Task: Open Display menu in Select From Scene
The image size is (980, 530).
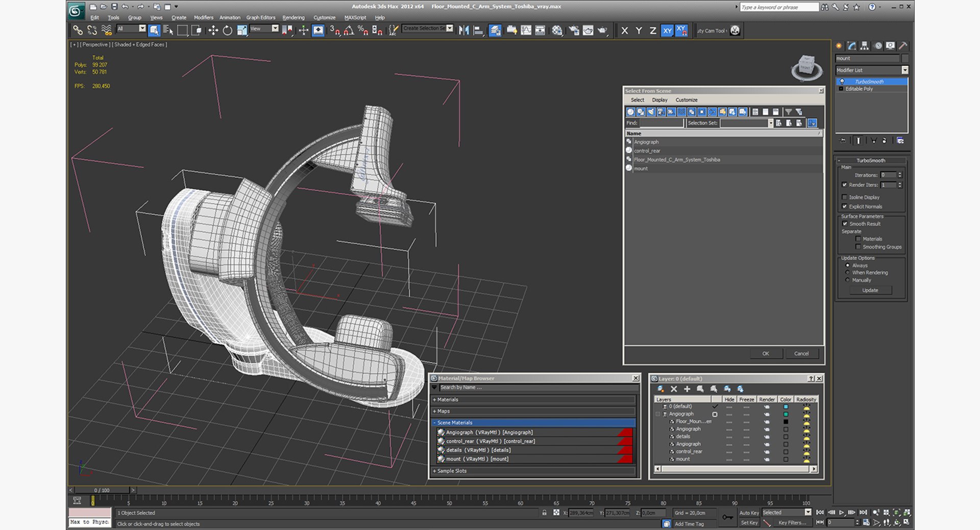Action: pos(659,100)
